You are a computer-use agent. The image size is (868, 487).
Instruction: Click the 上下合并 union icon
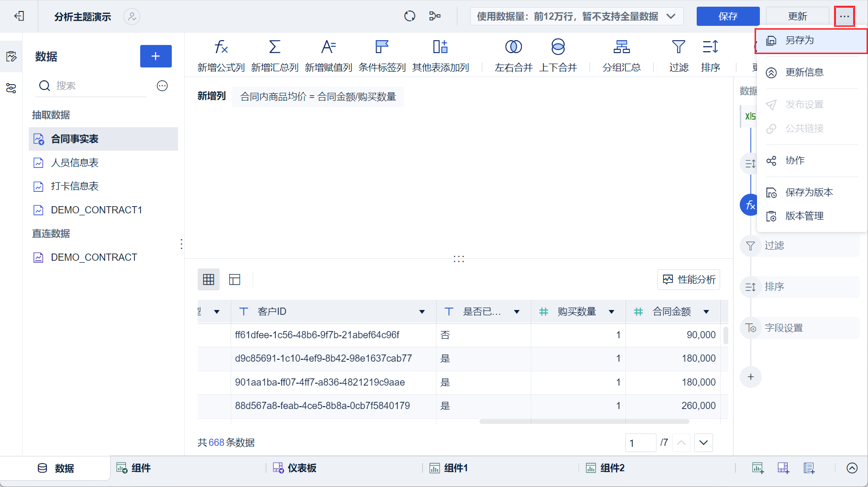coord(558,47)
